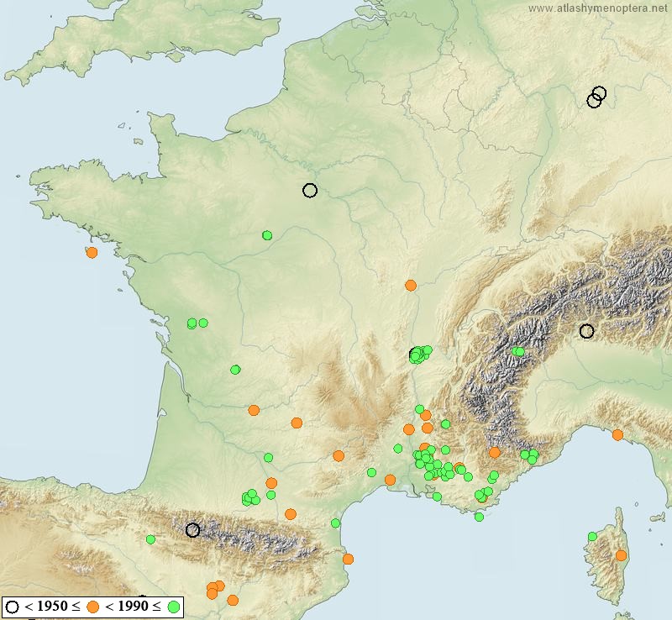Select the hollow circle marker in the Pyrenees
The height and width of the screenshot is (620, 672).
coord(193,530)
